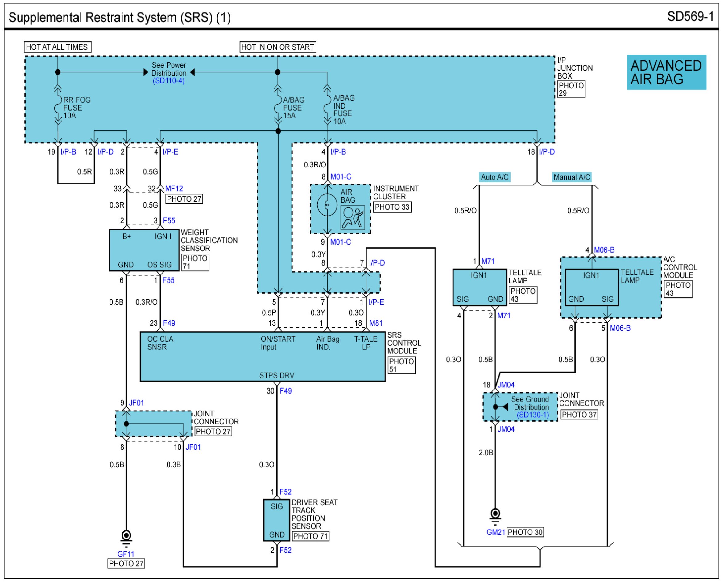Image resolution: width=728 pixels, height=586 pixels.
Task: Open the SD130-1 ground distribution link
Action: coord(533,415)
